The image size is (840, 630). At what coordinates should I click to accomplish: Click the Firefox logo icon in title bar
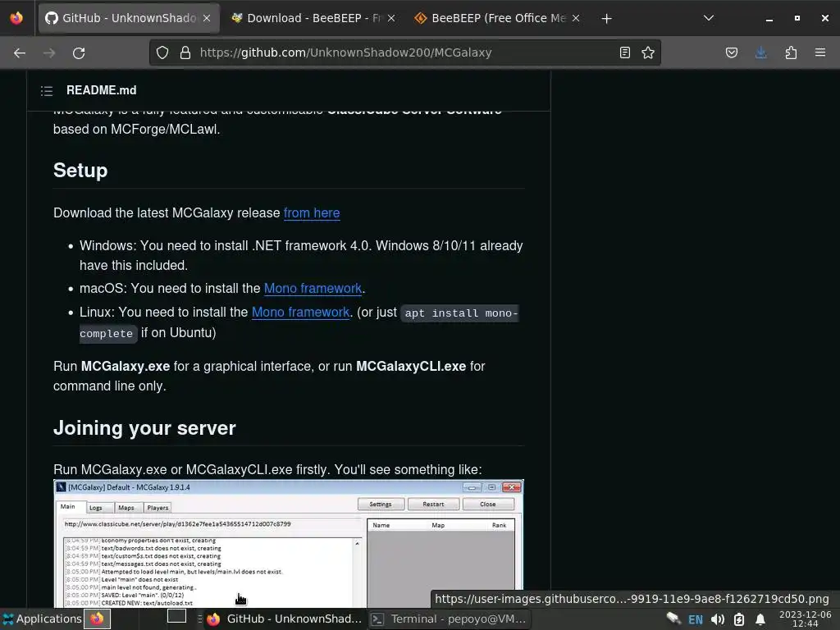pyautogui.click(x=16, y=18)
